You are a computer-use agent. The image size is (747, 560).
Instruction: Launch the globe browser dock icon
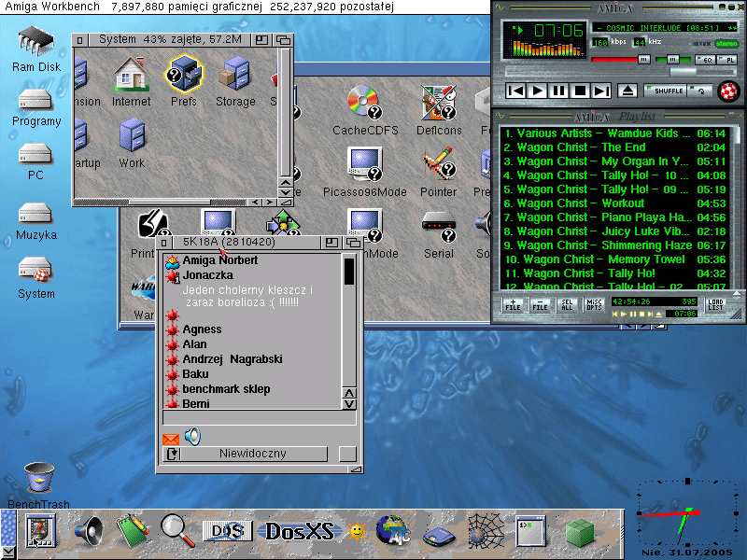click(x=392, y=530)
